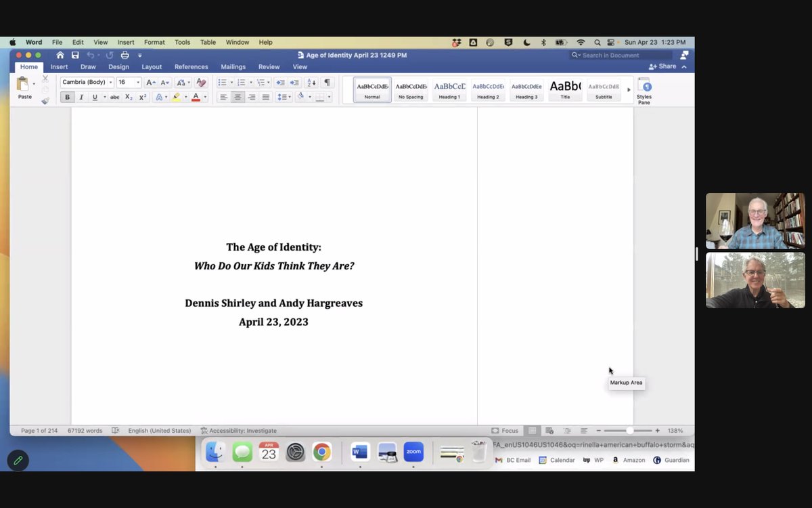The image size is (812, 508).
Task: Click the yellow text highlight color
Action: point(176,97)
